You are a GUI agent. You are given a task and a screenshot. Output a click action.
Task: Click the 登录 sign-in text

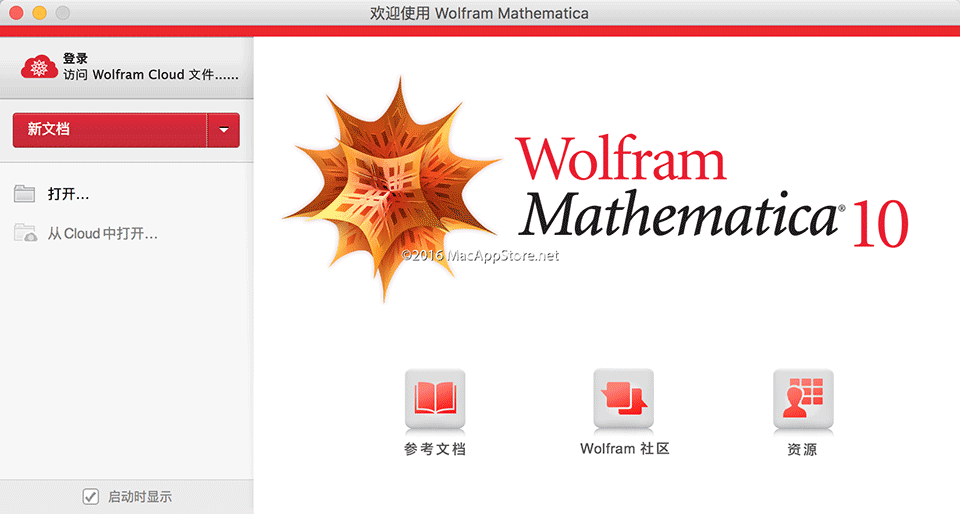click(75, 59)
